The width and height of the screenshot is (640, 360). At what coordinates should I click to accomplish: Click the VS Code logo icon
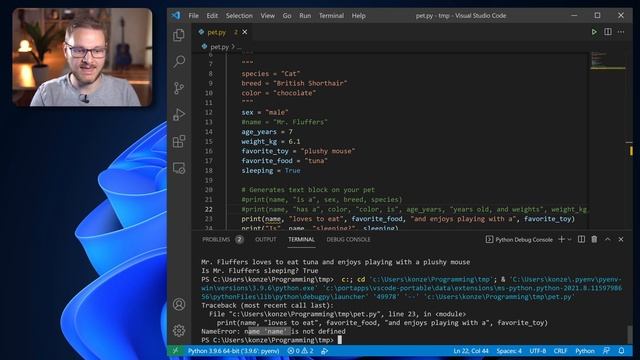[176, 16]
